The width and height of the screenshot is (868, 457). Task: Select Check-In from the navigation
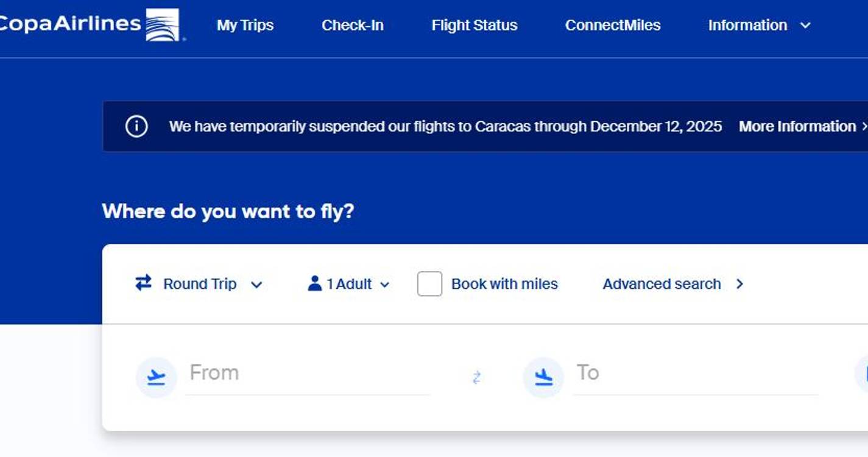pyautogui.click(x=352, y=26)
